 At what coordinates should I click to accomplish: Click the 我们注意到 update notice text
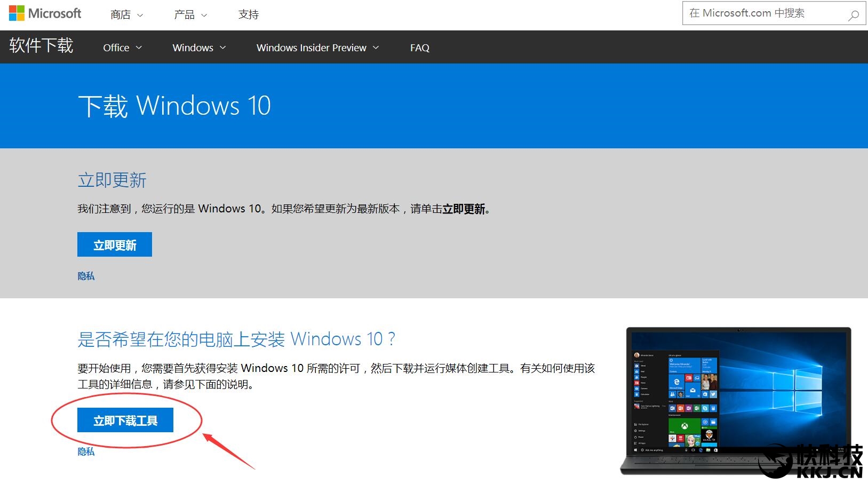coord(284,209)
